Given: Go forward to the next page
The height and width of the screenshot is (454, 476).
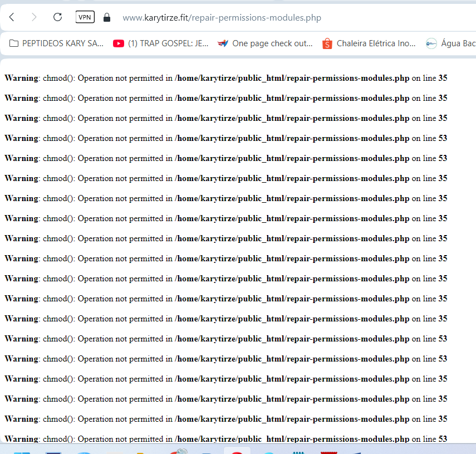Looking at the screenshot, I should click(34, 17).
